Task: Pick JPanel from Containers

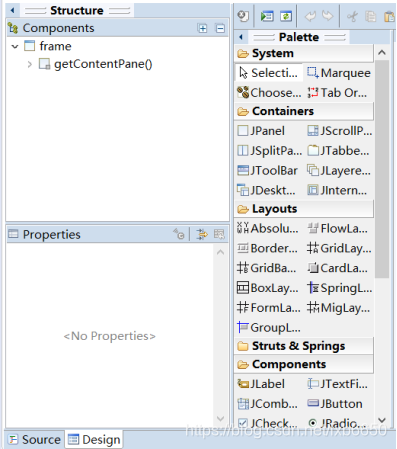Action: [261, 131]
